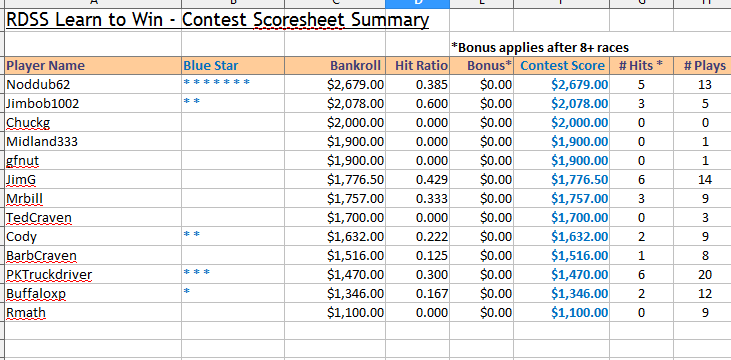Select the "Hit Ratio" header cell
731x360 pixels.
tap(418, 66)
